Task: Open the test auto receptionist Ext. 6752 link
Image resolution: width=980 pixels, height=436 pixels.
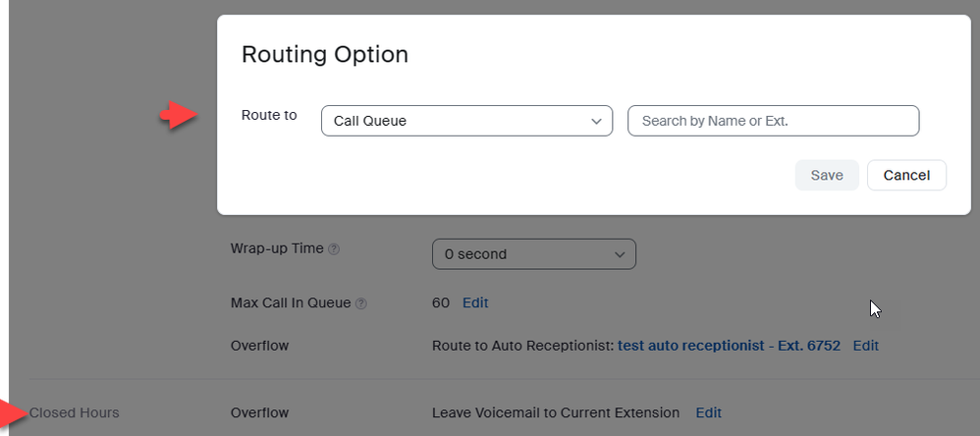Action: click(729, 346)
